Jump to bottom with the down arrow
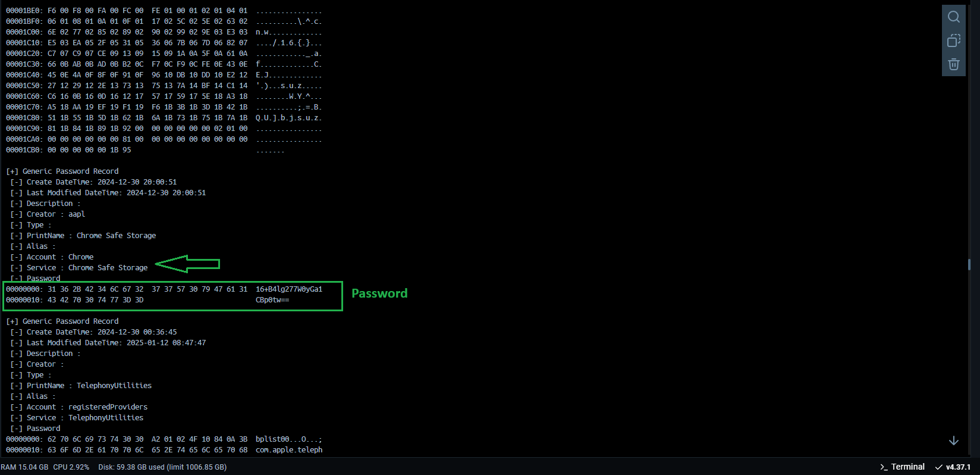980x475 pixels. 954,440
